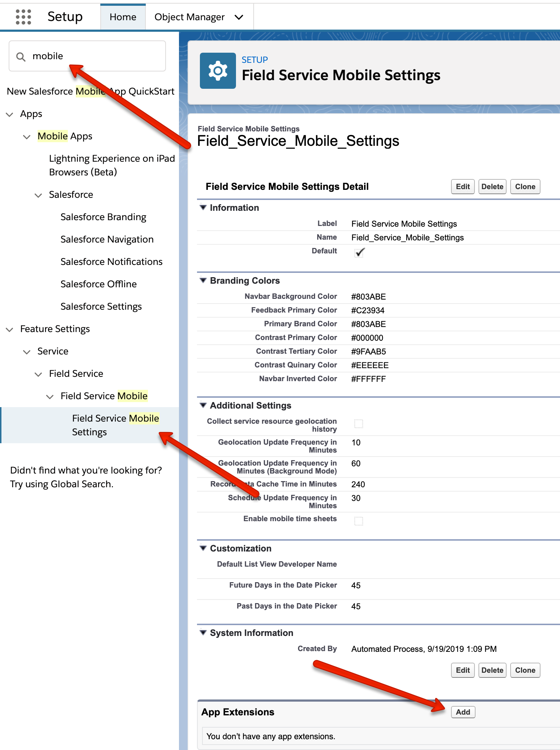Click the Feature Settings tree label
Viewport: 560px width, 750px height.
click(55, 329)
